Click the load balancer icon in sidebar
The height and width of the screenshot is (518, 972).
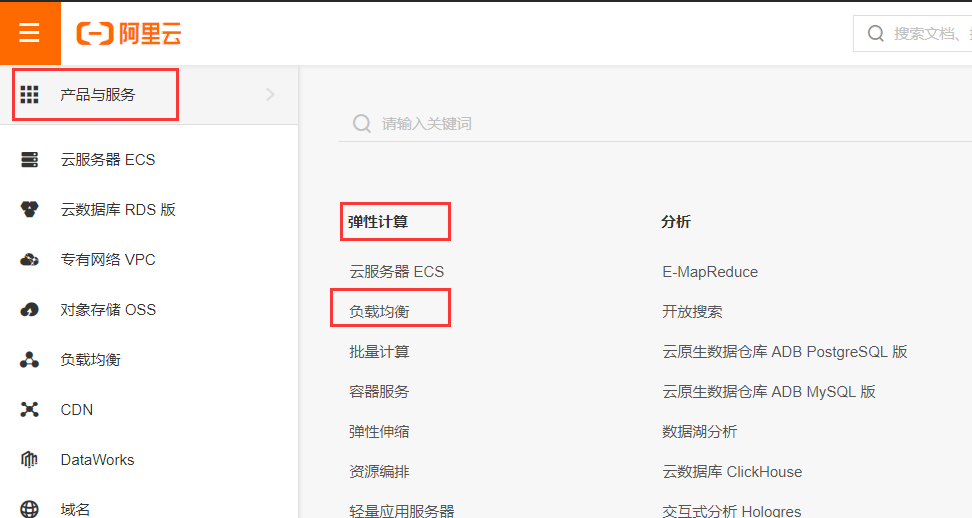pyautogui.click(x=29, y=360)
